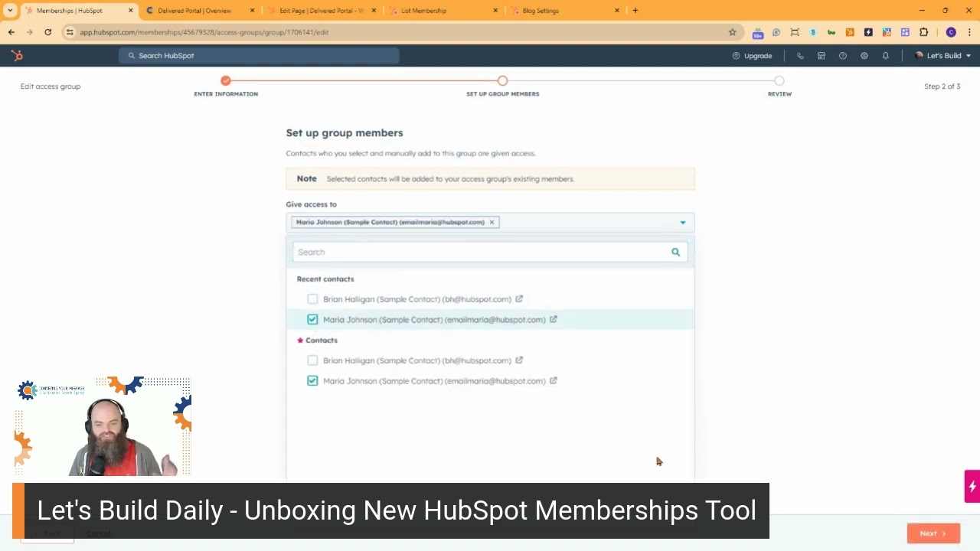Click the Next button
Viewport: 980px width, 551px height.
[933, 533]
